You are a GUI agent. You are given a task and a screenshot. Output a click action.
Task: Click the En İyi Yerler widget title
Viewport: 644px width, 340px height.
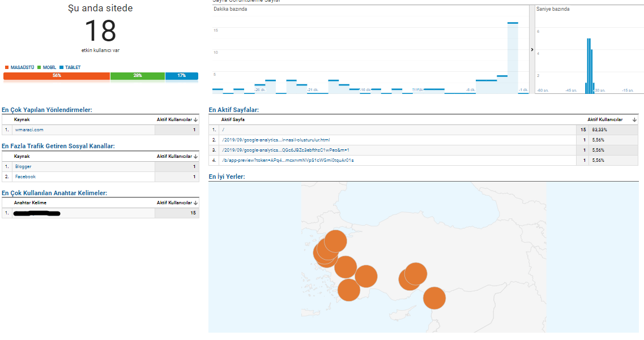pos(227,177)
